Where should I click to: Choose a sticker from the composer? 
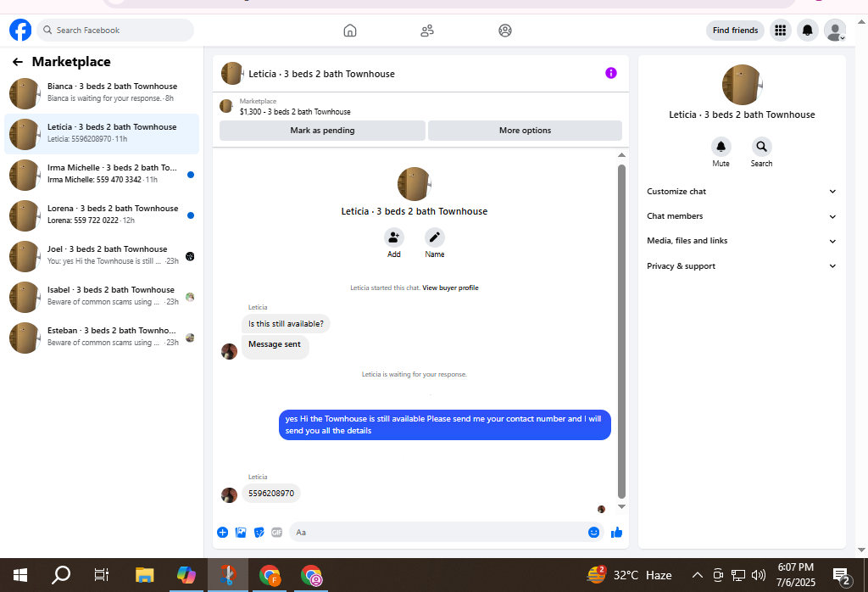[259, 532]
